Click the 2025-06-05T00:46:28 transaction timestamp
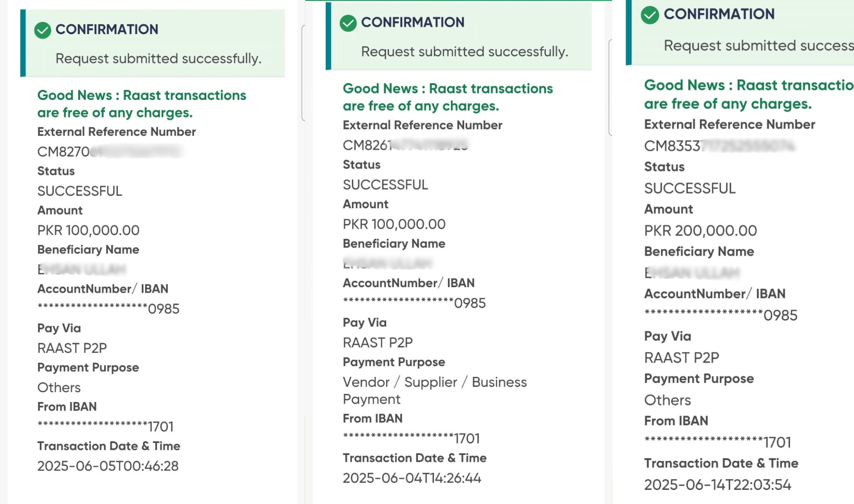Screen dimensions: 854x504 pos(108,466)
